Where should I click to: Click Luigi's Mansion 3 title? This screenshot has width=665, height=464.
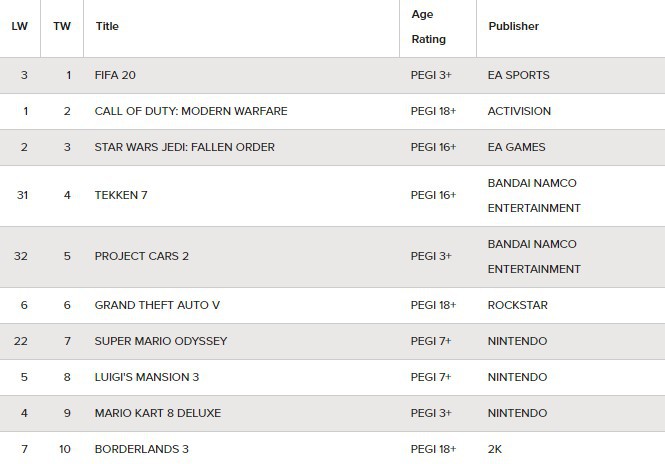click(147, 377)
